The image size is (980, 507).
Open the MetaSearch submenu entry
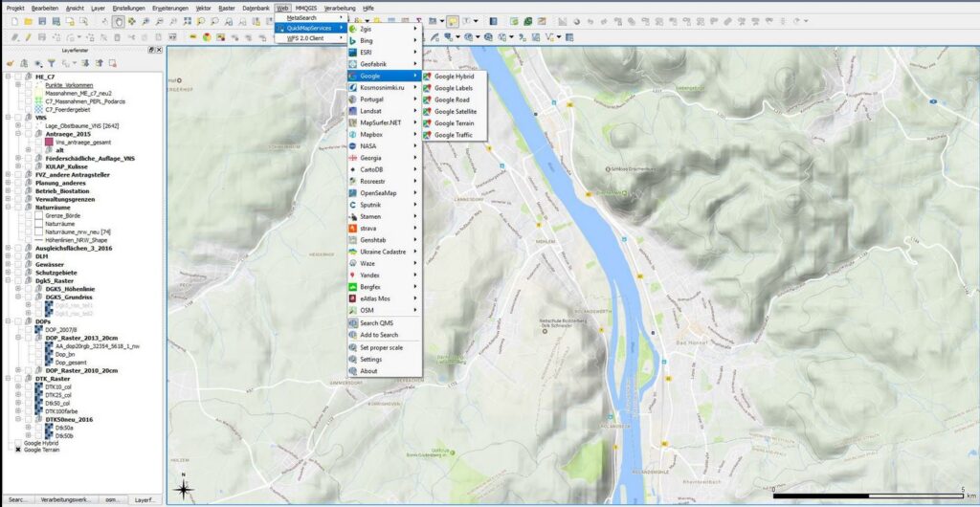pyautogui.click(x=311, y=18)
